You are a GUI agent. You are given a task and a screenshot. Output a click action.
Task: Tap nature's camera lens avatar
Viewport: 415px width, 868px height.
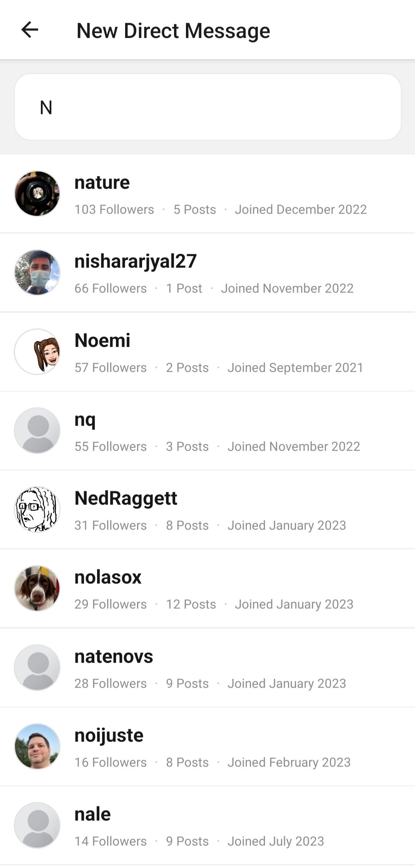pos(37,194)
